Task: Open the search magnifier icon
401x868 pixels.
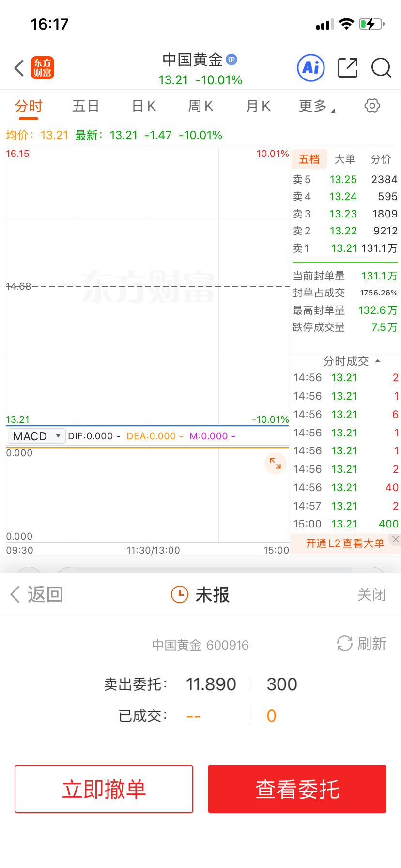Action: pyautogui.click(x=381, y=68)
